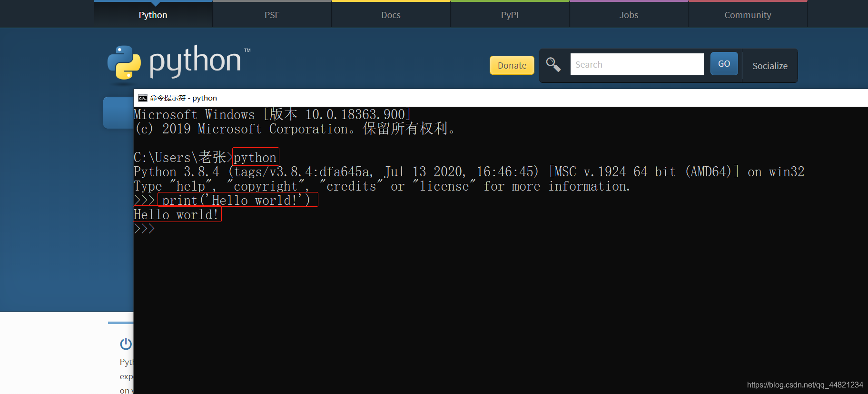
Task: Click the Type "help" information line
Action: coord(382,186)
